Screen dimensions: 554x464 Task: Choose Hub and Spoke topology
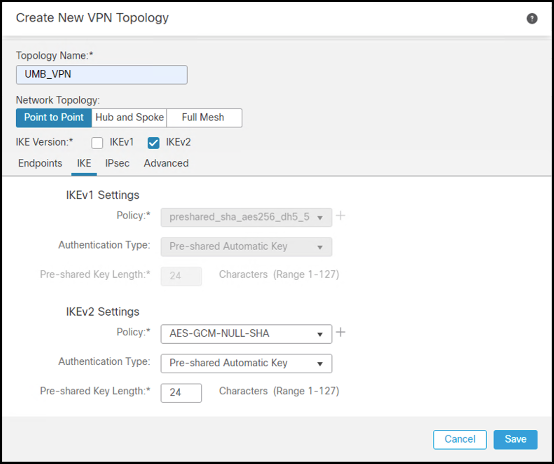[x=129, y=118]
